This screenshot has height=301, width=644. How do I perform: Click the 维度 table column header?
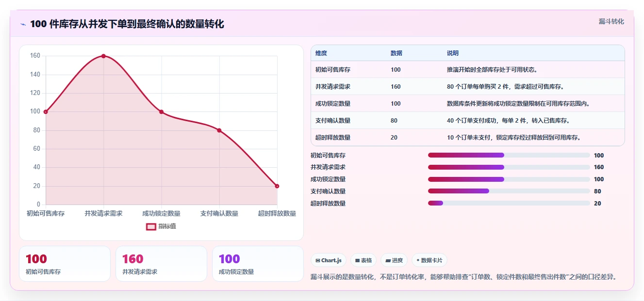pos(321,53)
